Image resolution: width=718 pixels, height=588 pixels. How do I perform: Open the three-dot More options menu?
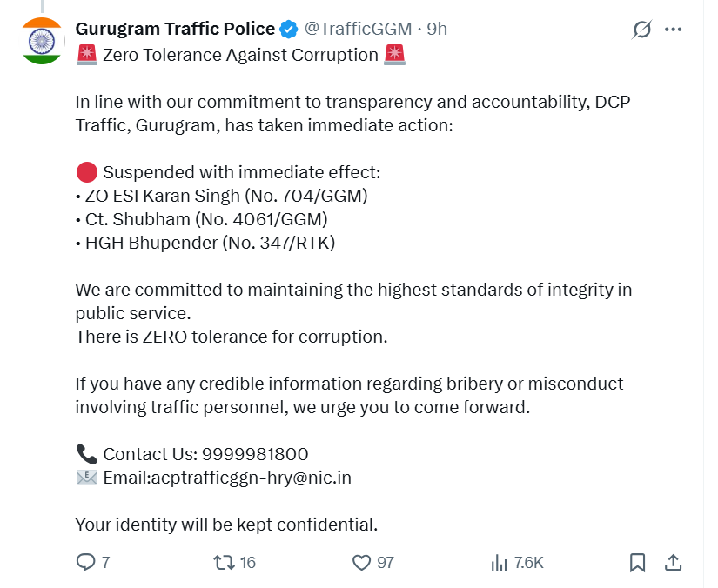click(x=673, y=30)
